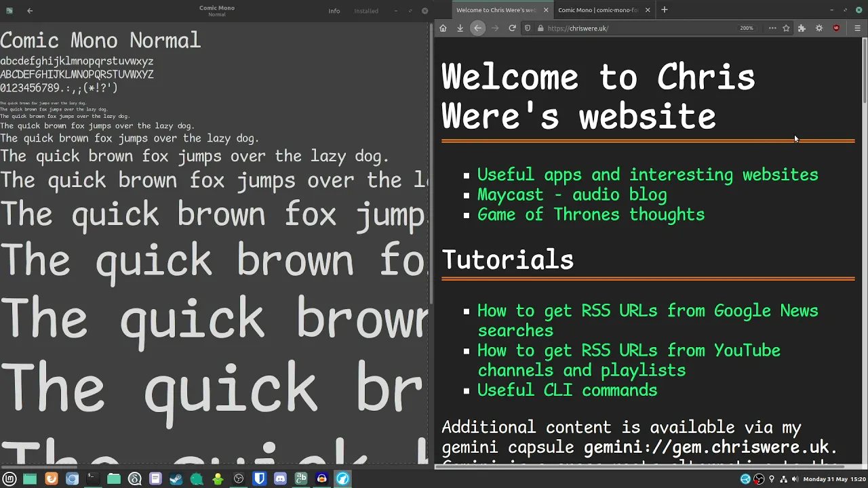Screen dimensions: 868x488
Task: Open YouTube RSS URLs tutorial link
Action: coord(629,361)
